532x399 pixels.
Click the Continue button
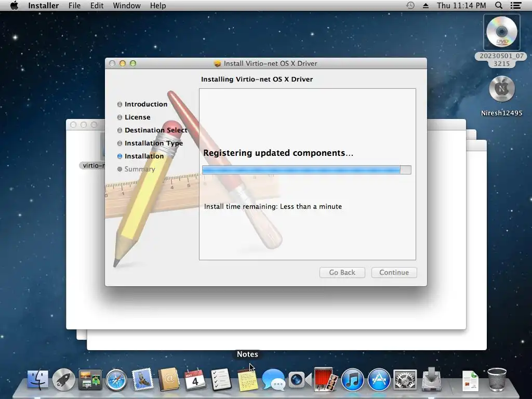click(394, 272)
